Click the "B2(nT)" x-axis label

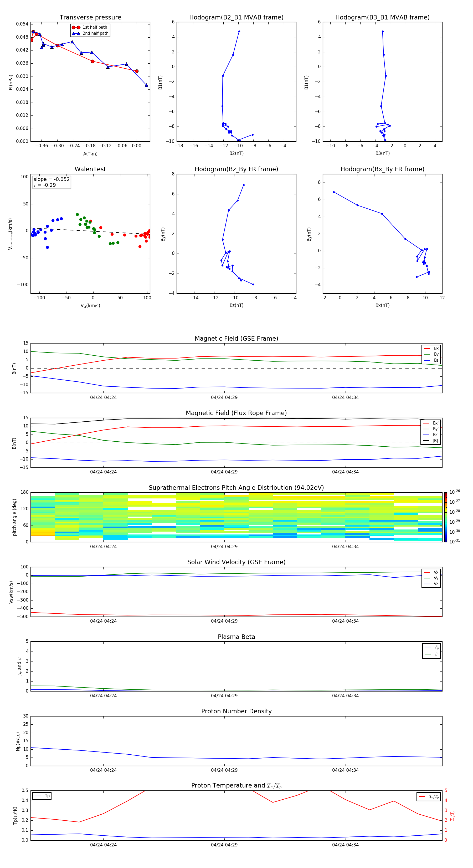(x=236, y=153)
